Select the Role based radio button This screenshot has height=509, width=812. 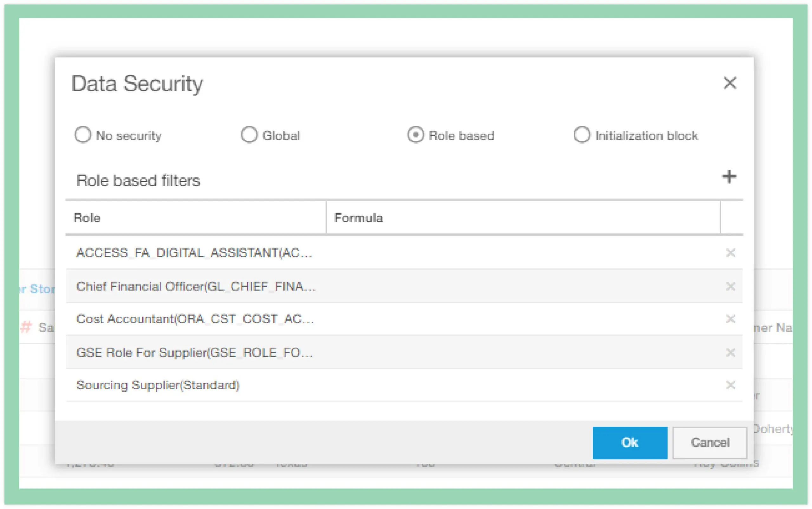point(416,135)
